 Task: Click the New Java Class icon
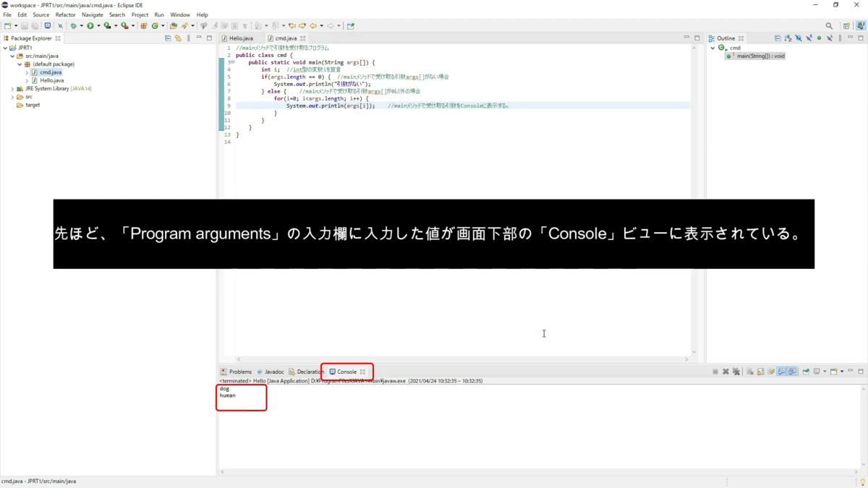[155, 26]
